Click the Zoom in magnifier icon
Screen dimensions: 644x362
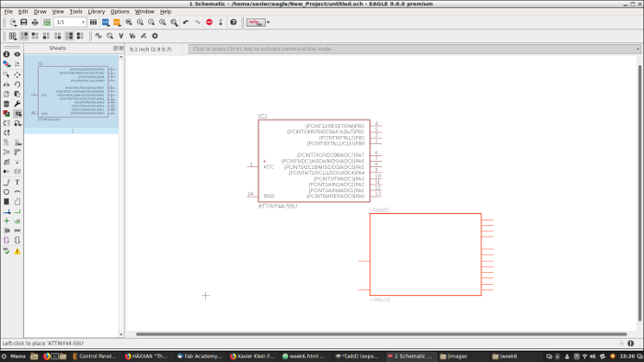[x=140, y=22]
